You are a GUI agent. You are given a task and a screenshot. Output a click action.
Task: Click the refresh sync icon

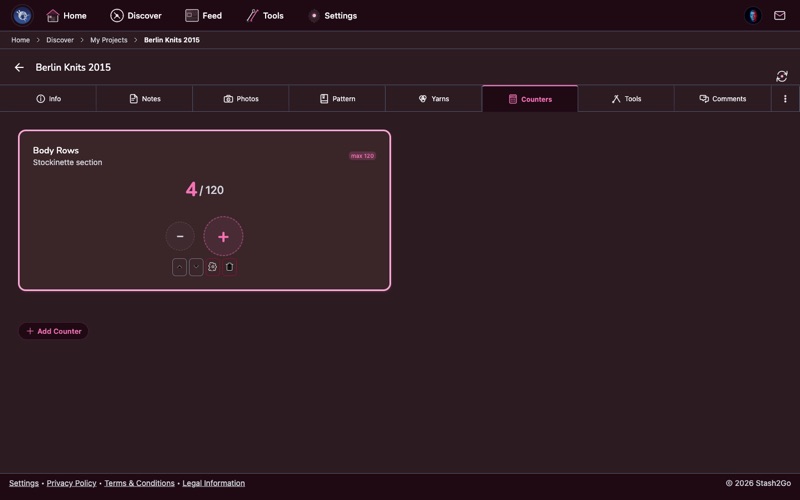point(781,76)
